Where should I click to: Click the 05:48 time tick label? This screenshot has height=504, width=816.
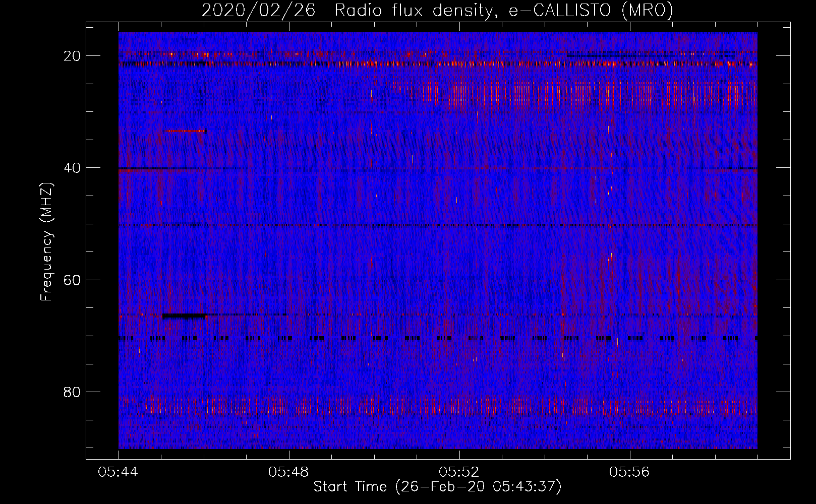click(x=289, y=472)
